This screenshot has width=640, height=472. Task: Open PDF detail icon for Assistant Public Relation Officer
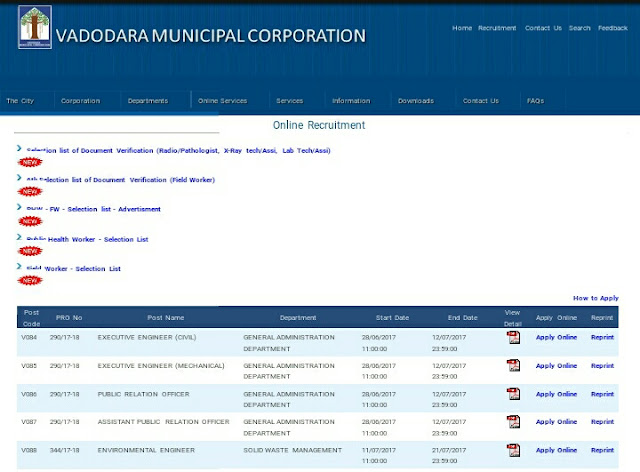(x=513, y=421)
